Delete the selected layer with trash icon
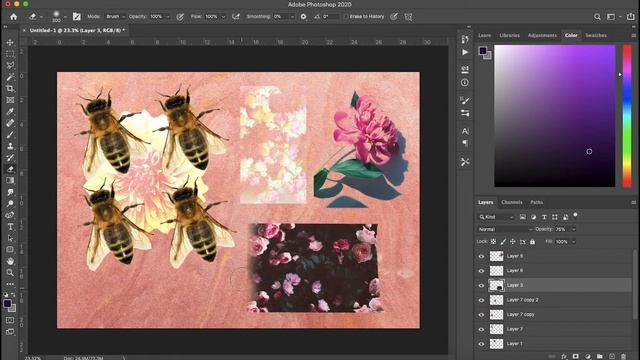640x360 pixels. point(623,356)
